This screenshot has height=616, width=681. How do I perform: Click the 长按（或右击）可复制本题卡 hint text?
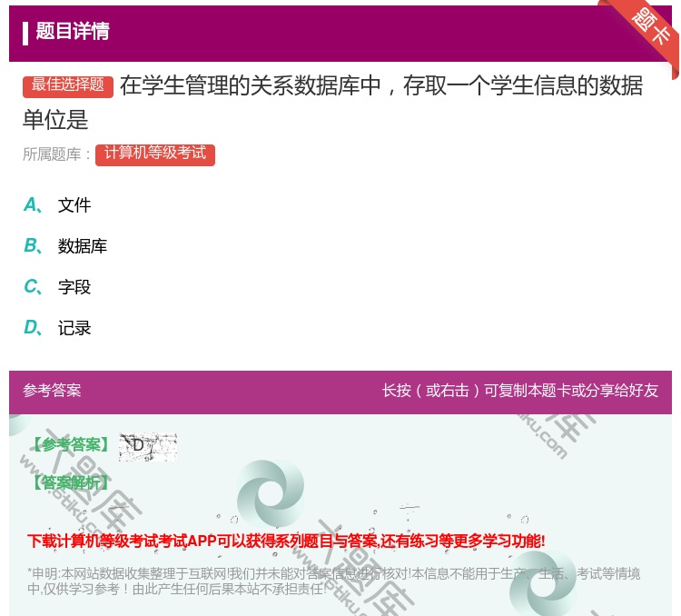(520, 391)
